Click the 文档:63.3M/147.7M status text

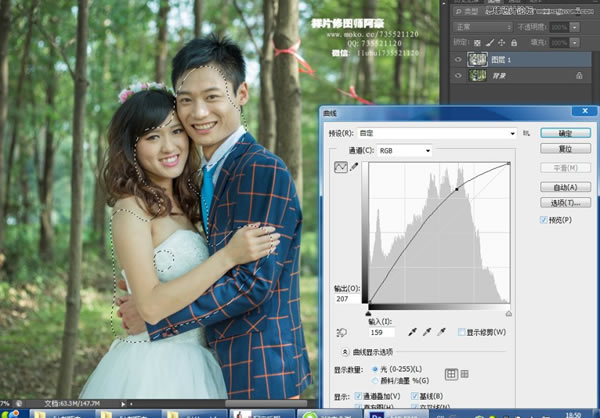(x=72, y=404)
